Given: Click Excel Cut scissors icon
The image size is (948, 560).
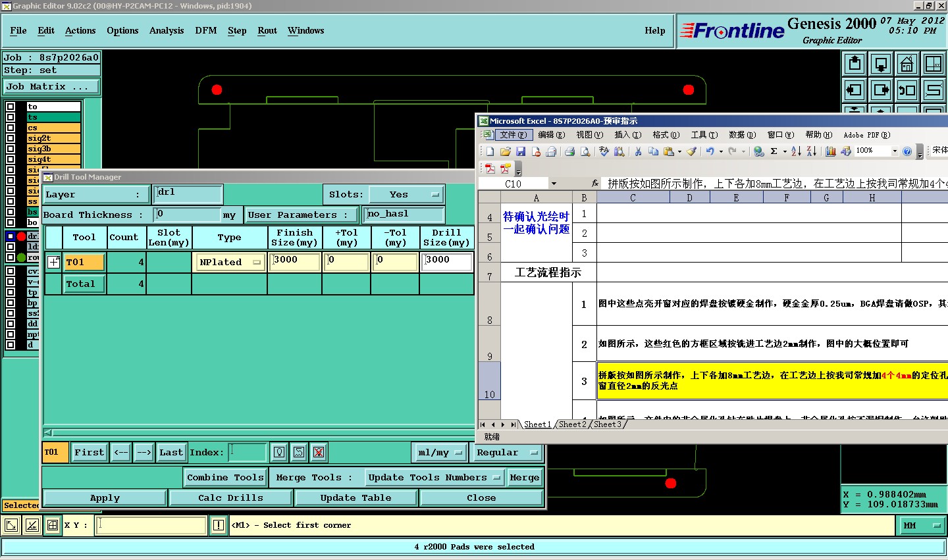Looking at the screenshot, I should point(638,151).
